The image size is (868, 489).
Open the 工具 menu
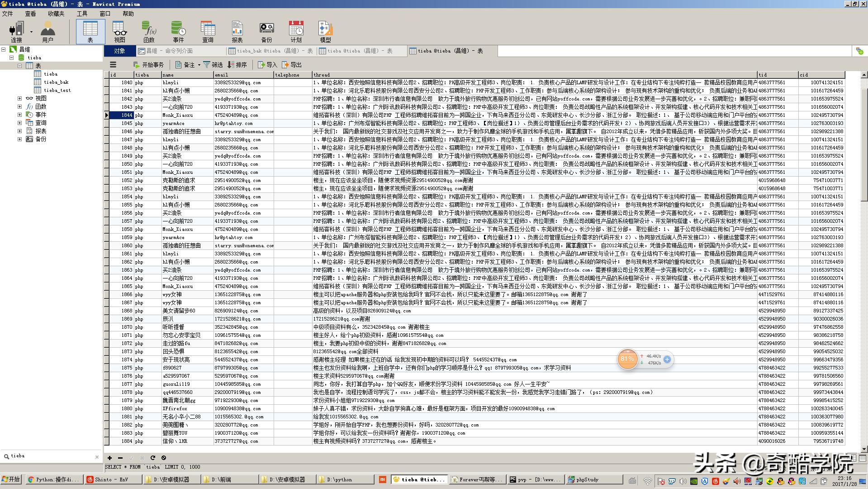coord(82,14)
